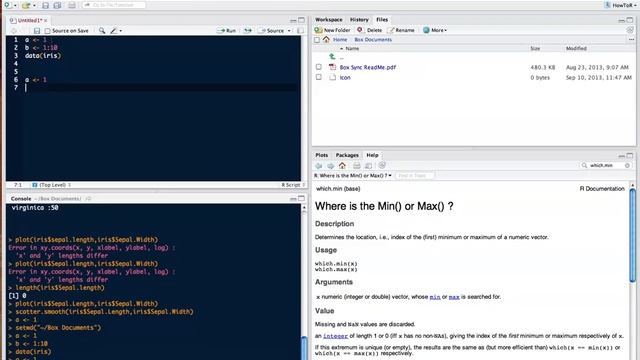Screen dimensions: 640x360
Task: Open the New File dropdown arrow
Action: [x=16, y=6]
